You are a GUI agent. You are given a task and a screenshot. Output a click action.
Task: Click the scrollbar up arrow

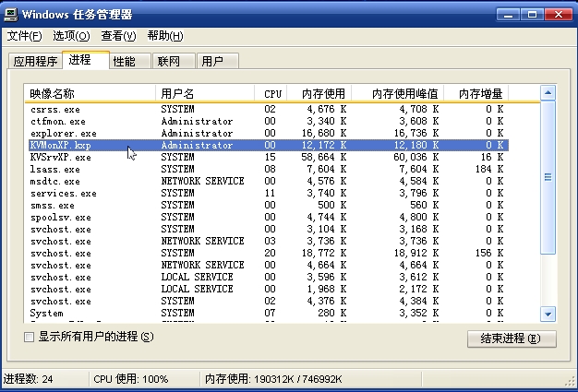(x=548, y=93)
